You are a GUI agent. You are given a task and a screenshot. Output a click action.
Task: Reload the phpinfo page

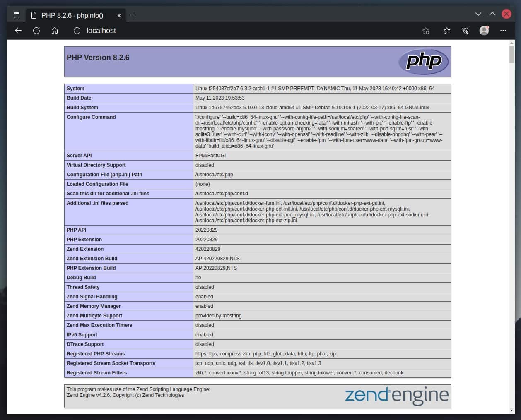[36, 31]
